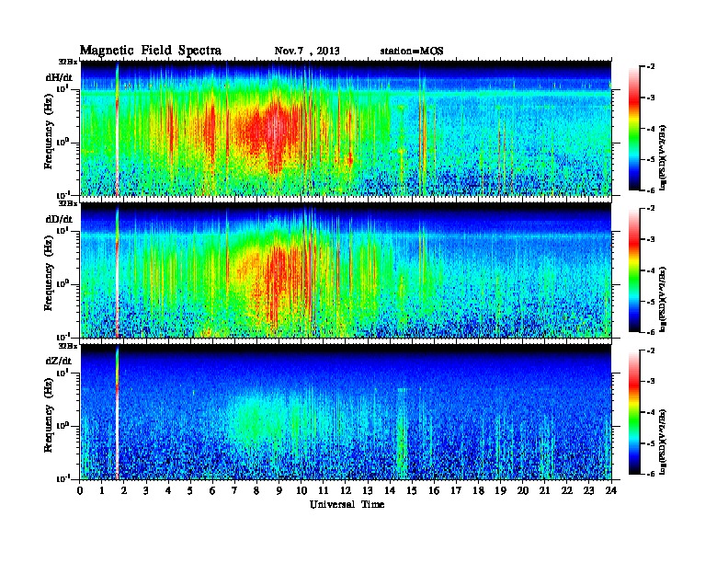Screen dimensions: 728x563
Task: Click hour 2 on the Universal Time axis
Action: point(124,491)
